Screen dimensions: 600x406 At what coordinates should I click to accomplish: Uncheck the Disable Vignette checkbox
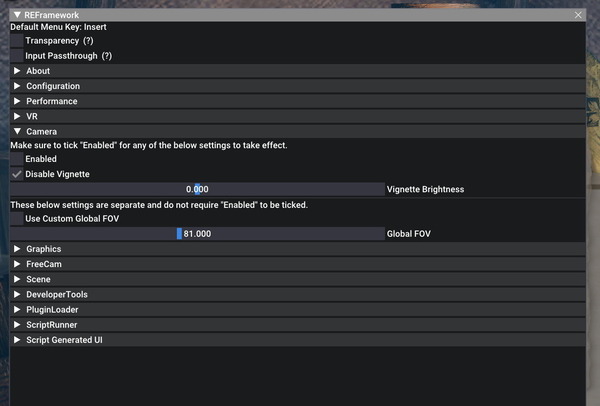(17, 174)
